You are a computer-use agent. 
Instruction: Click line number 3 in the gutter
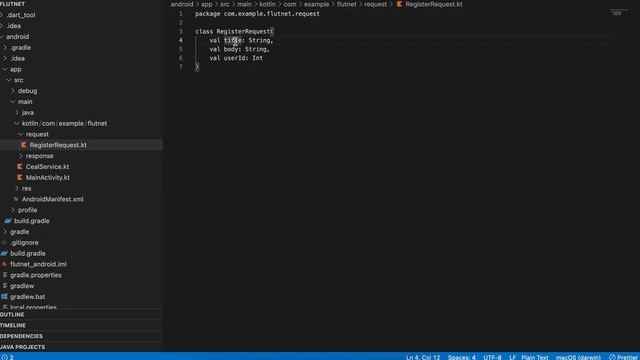click(x=180, y=31)
